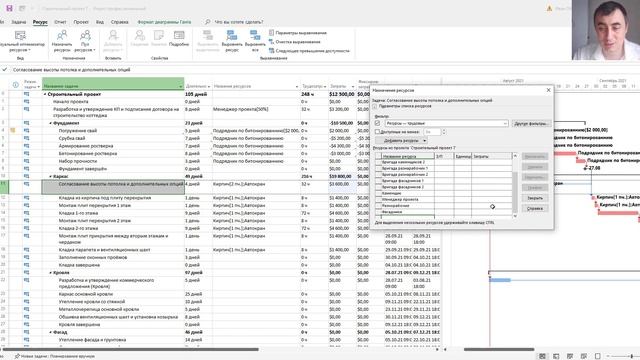Select Бригада фасадчиков 1 in resource list
This screenshot has width=640, height=360.
[402, 180]
